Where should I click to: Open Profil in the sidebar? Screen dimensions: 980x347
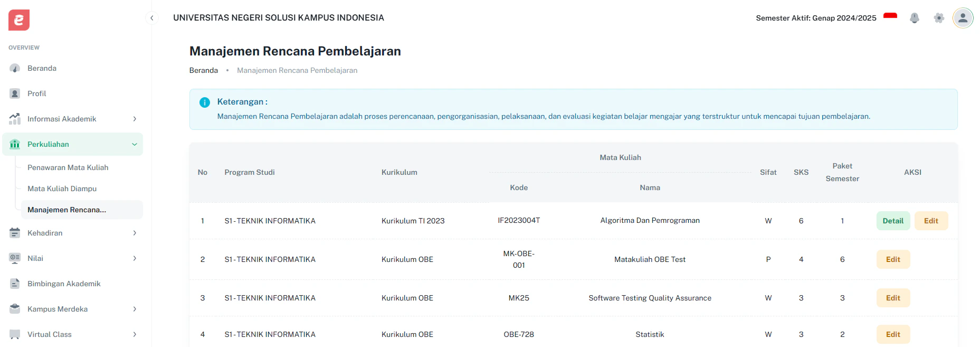coord(72,93)
